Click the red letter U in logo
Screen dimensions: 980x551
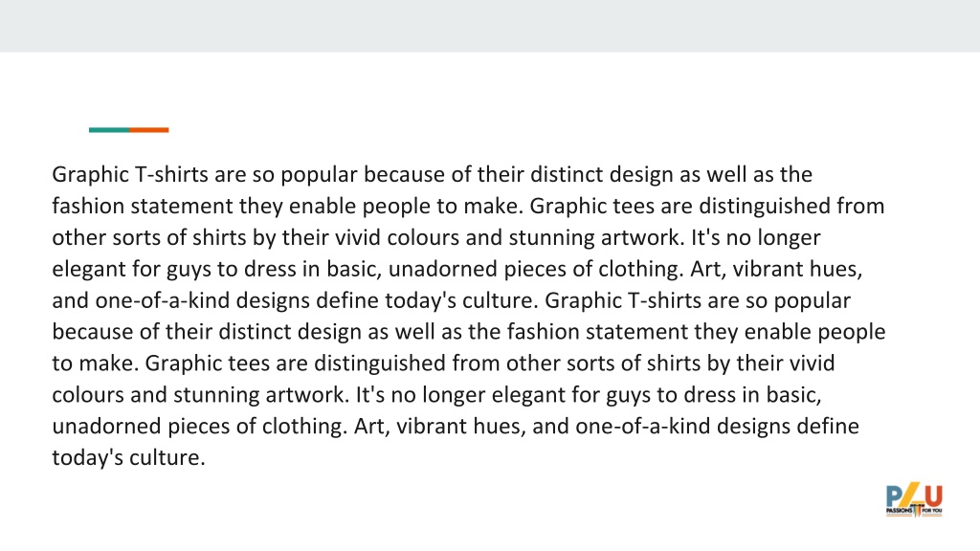point(934,496)
